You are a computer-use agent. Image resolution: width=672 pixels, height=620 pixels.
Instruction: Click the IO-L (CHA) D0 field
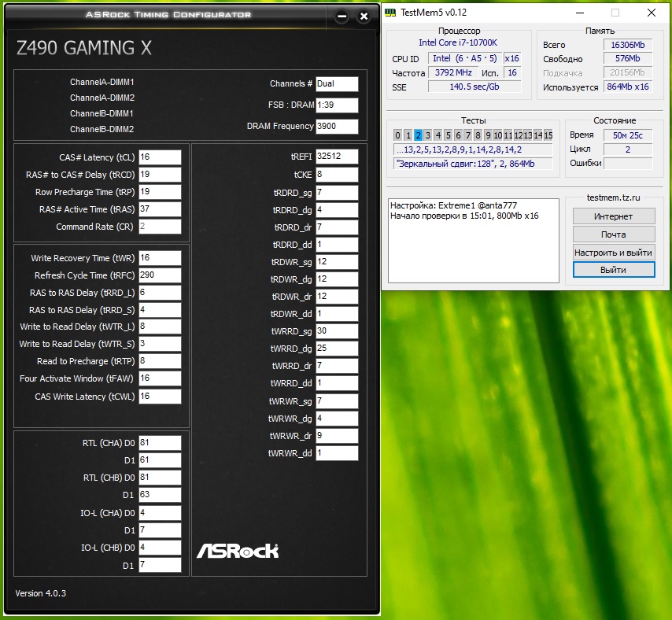point(160,513)
